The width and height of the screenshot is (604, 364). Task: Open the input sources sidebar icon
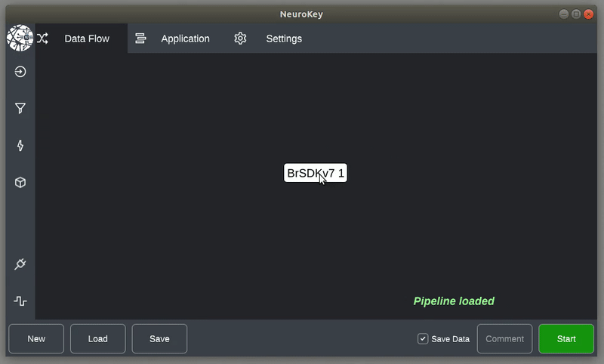click(x=20, y=72)
